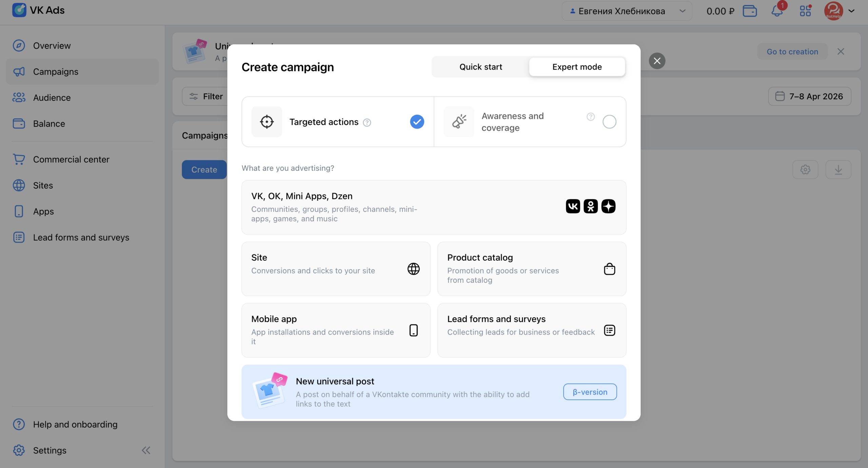868x468 pixels.
Task: Click the β-version button
Action: [x=590, y=392]
